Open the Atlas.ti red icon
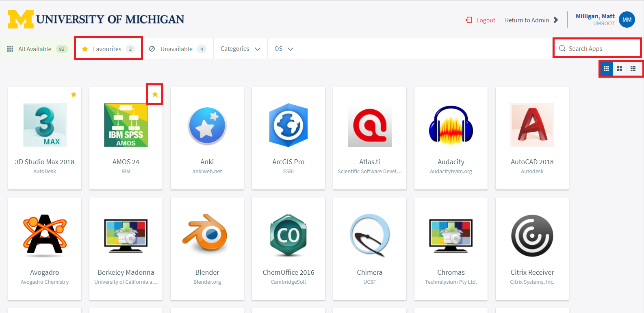Screen dimensions: 644x313 370,125
